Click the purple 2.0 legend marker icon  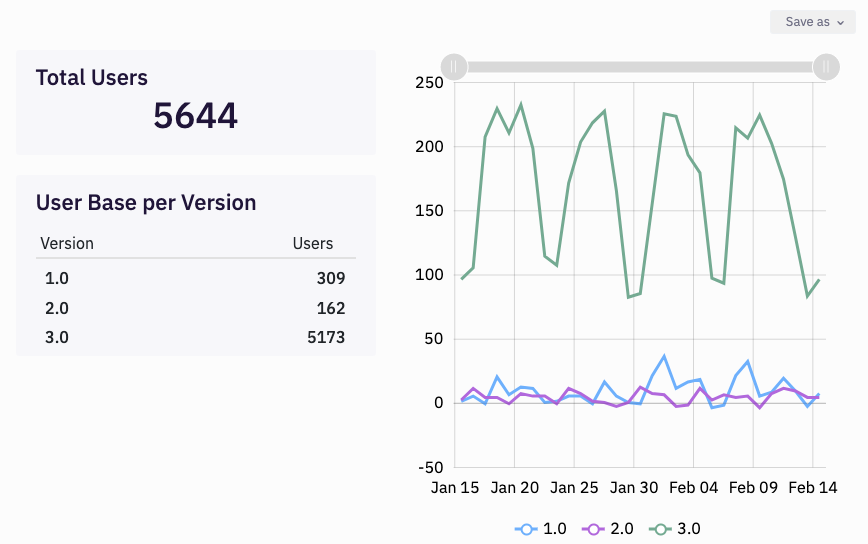pyautogui.click(x=594, y=528)
